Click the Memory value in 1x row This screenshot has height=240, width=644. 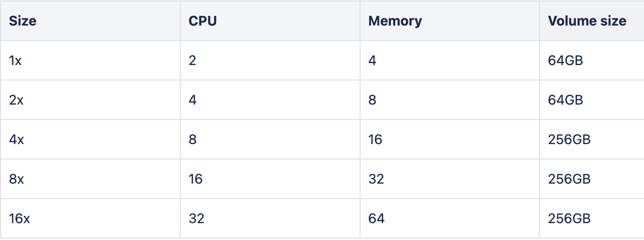click(x=372, y=61)
